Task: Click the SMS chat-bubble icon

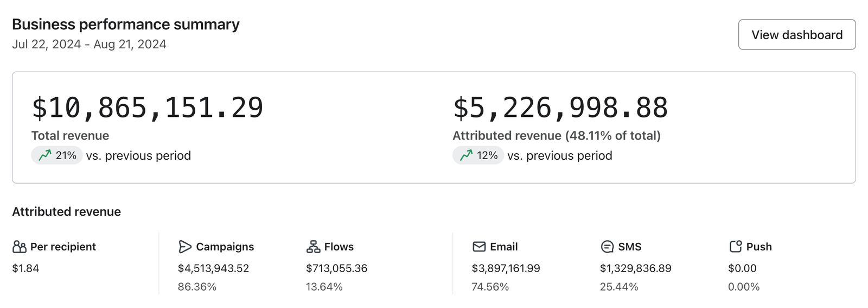Action: pyautogui.click(x=607, y=247)
